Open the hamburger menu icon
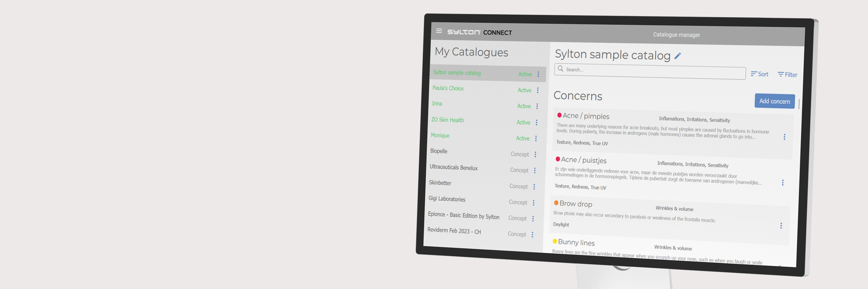Screen dimensions: 868x289 (439, 31)
